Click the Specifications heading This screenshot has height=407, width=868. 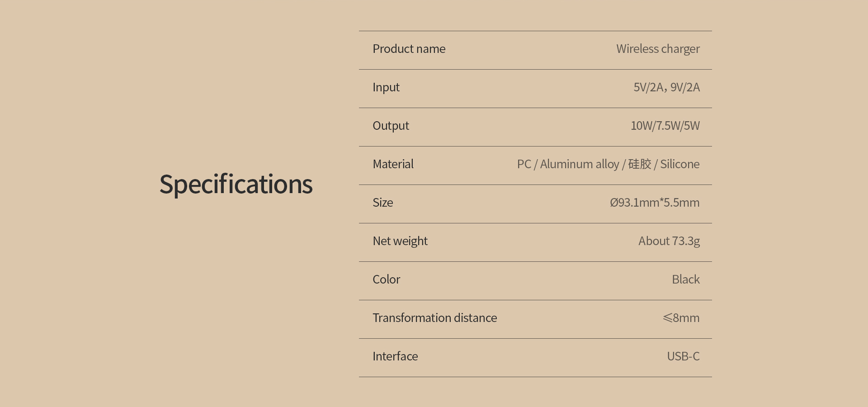[x=236, y=185]
